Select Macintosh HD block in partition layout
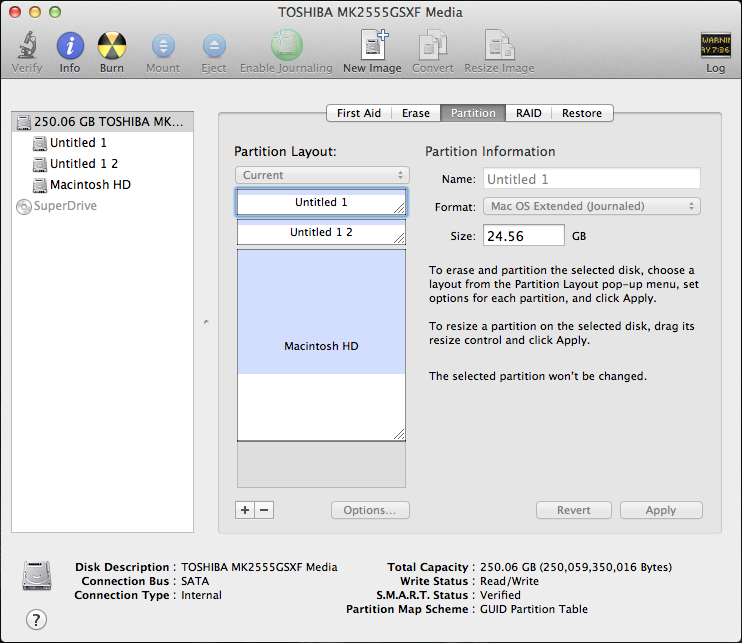 [321, 345]
